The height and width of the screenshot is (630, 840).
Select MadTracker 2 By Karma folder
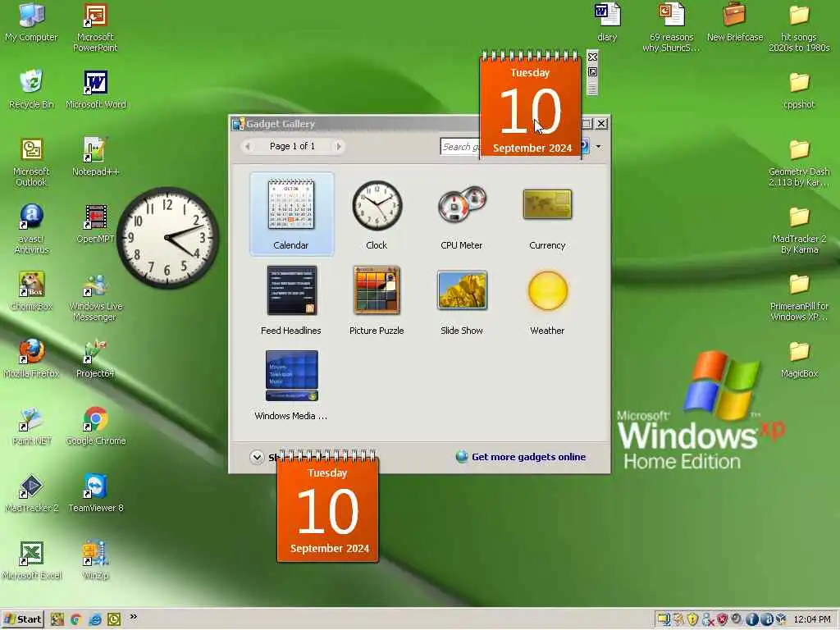click(x=799, y=230)
